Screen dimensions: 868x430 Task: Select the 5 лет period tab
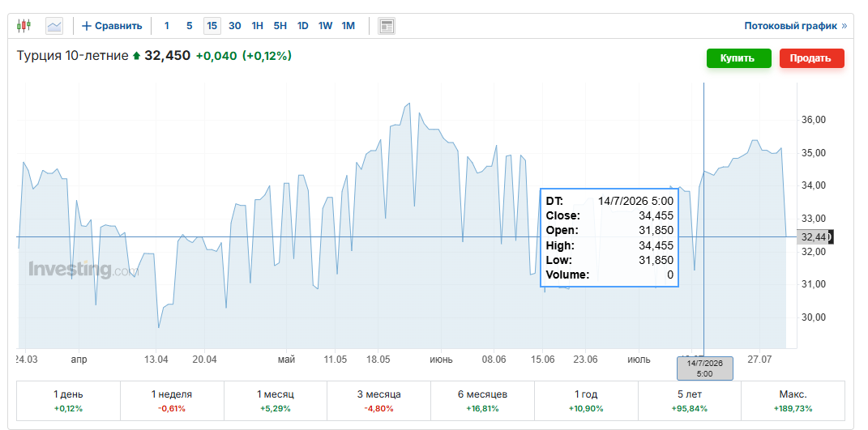[689, 401]
